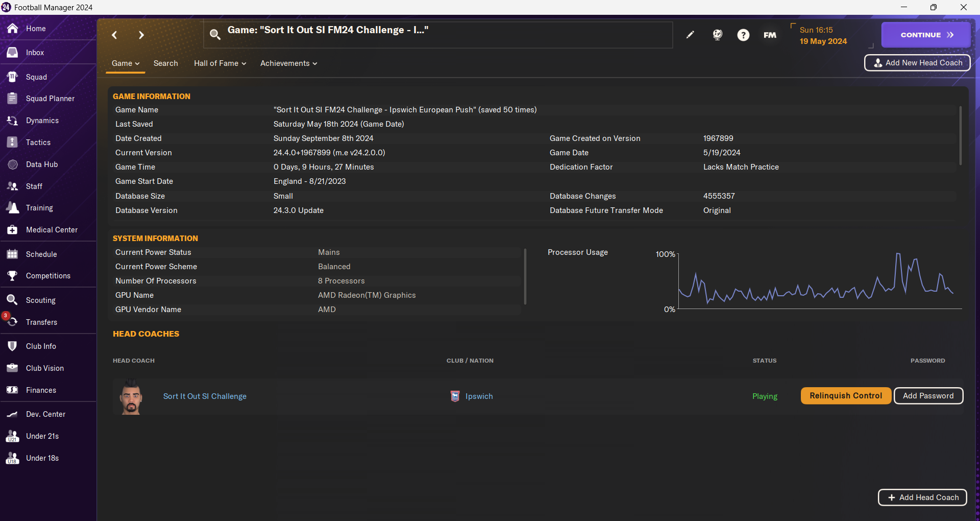Click Relinquish Control button
This screenshot has width=980, height=521.
pos(846,396)
